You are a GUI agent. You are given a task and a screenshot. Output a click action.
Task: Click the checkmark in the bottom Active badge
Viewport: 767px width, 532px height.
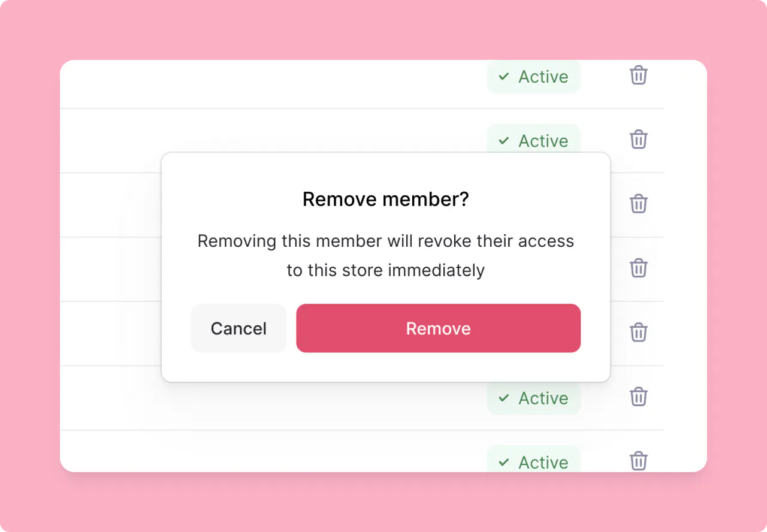(503, 463)
